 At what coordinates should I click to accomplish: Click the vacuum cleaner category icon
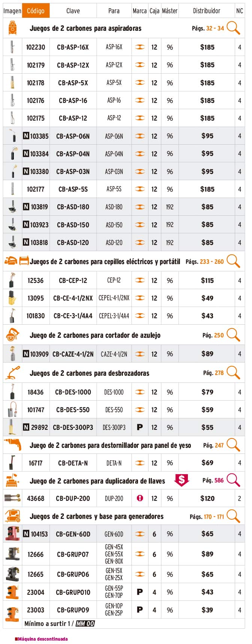coord(12,28)
